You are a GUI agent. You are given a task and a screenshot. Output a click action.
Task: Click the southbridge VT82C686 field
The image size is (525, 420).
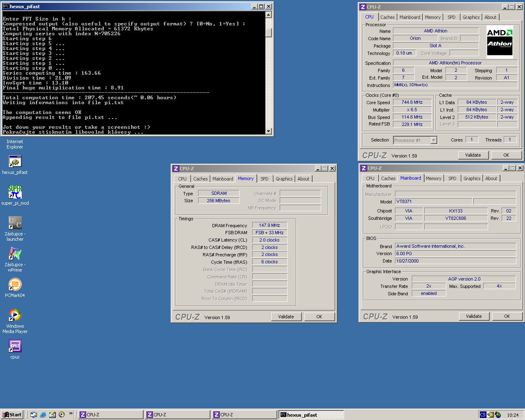(x=456, y=218)
